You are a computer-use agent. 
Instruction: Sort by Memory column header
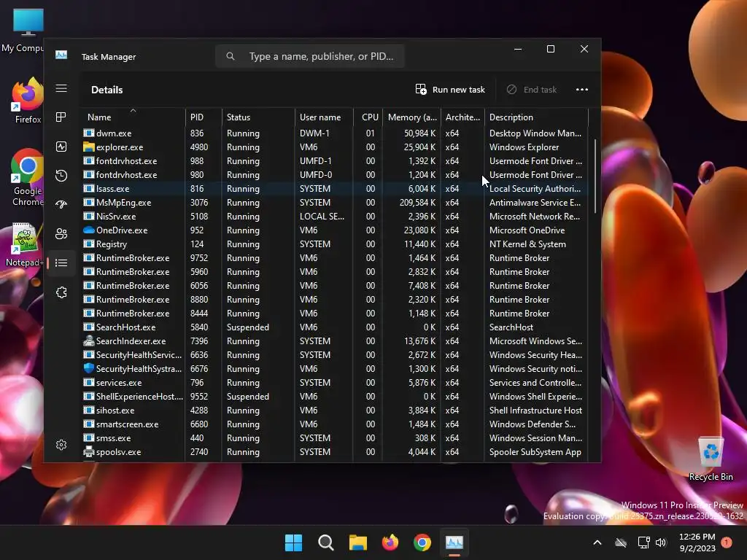(x=411, y=117)
